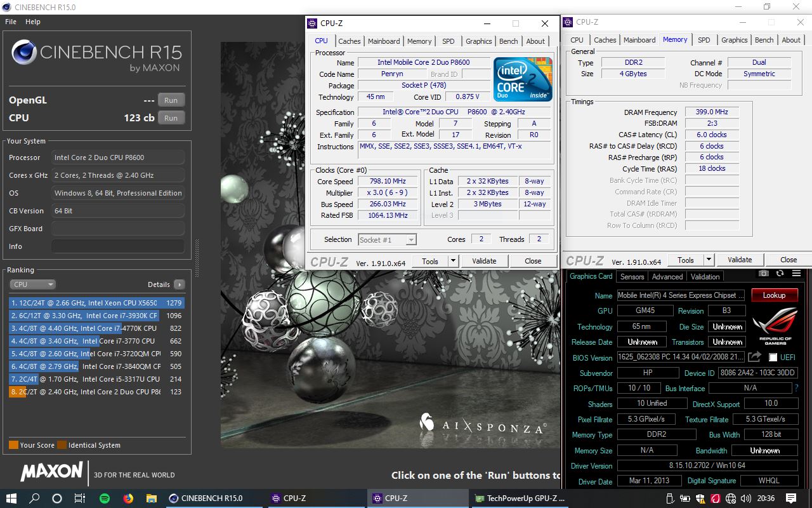Select the Core i5-3317U ranking entry
This screenshot has width=812, height=508.
(x=96, y=379)
